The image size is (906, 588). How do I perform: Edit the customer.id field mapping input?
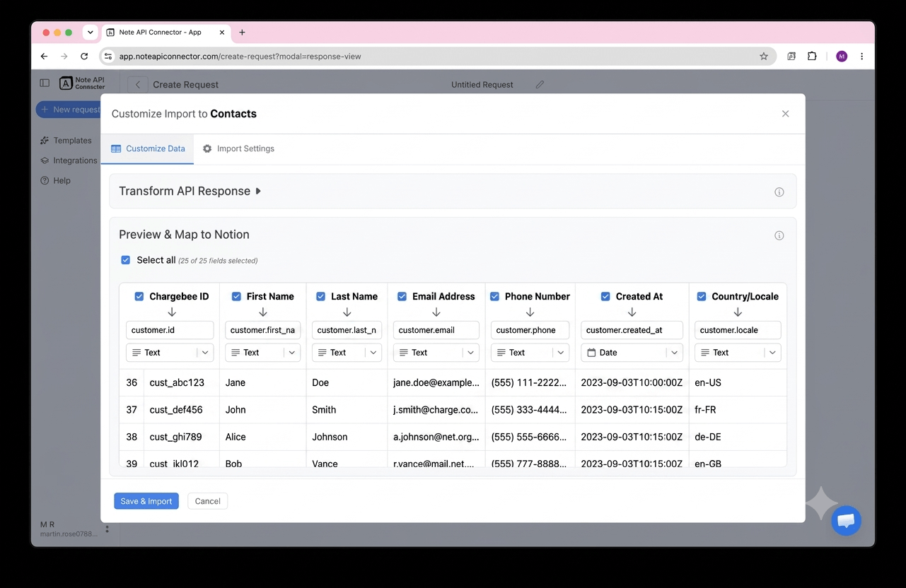[170, 330]
